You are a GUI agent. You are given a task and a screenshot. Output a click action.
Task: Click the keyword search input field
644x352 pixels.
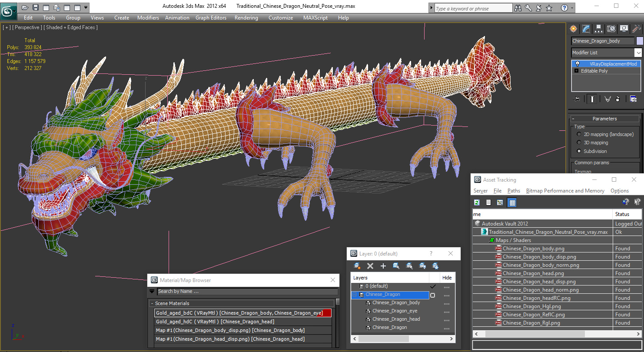(x=473, y=8)
